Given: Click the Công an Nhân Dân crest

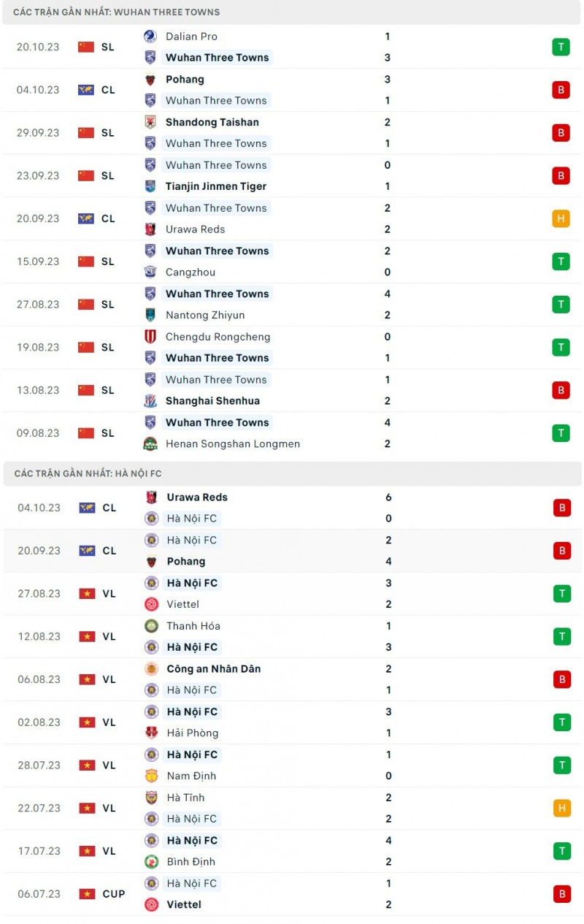Looking at the screenshot, I should [151, 668].
